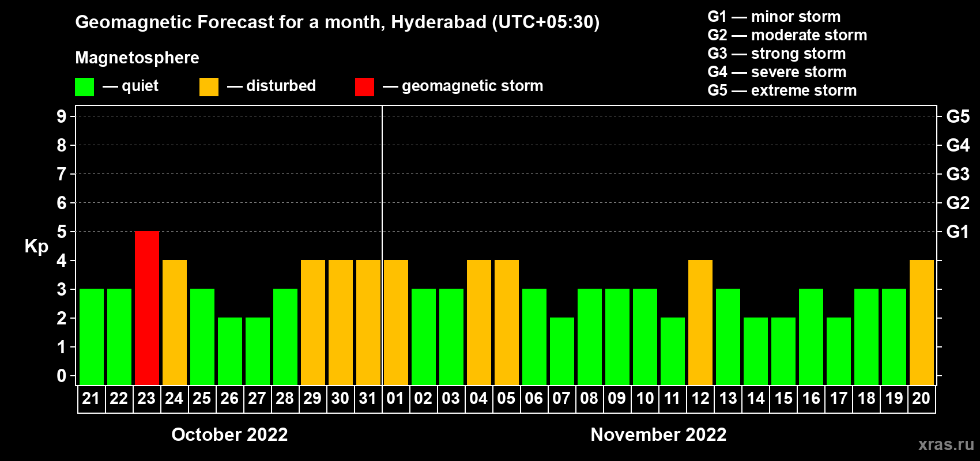Image resolution: width=980 pixels, height=461 pixels.
Task: Click the orange bar for November 01
Action: [x=396, y=323]
